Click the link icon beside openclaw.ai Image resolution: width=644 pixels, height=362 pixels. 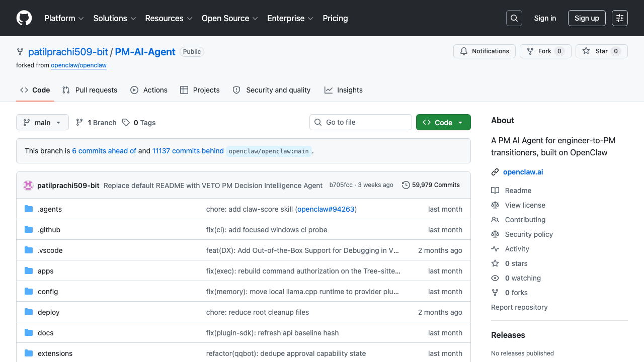pos(495,172)
